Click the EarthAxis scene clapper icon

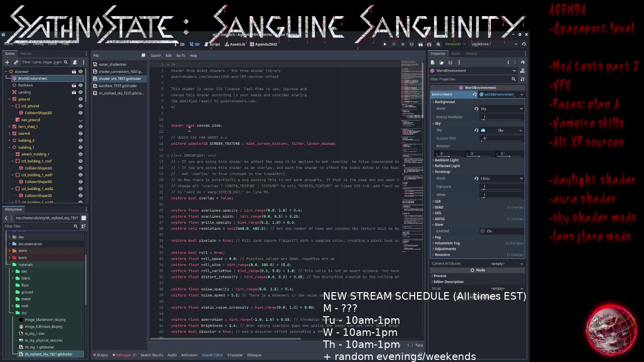(x=73, y=85)
